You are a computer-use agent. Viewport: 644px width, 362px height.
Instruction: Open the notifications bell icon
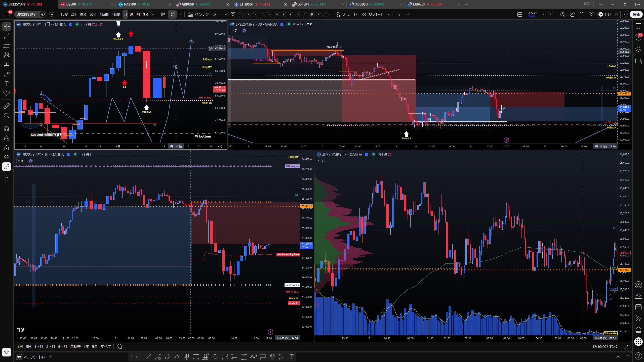tap(638, 330)
